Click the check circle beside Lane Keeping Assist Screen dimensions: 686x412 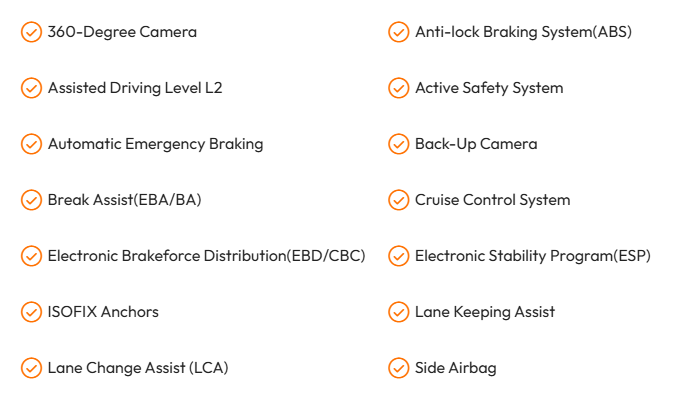pyautogui.click(x=399, y=312)
